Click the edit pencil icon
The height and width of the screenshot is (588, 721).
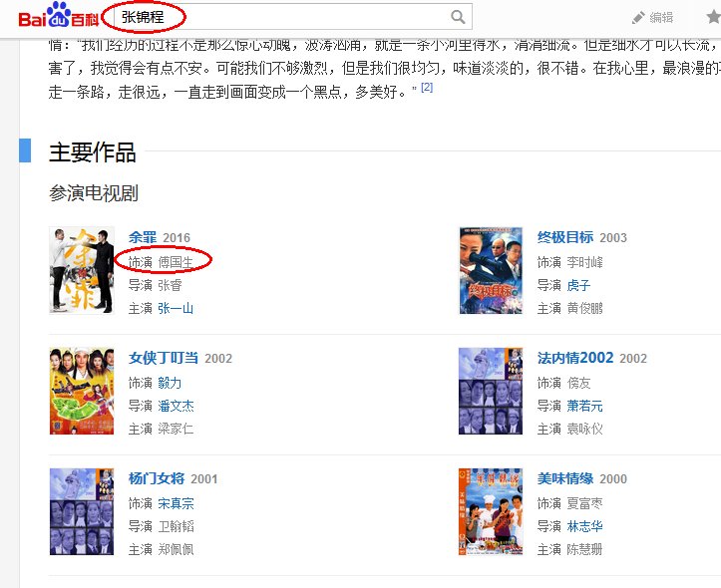click(x=638, y=18)
